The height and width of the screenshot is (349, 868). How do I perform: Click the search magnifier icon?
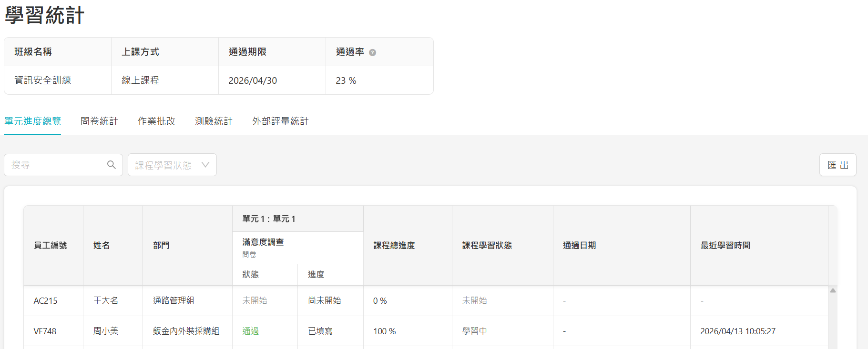112,165
